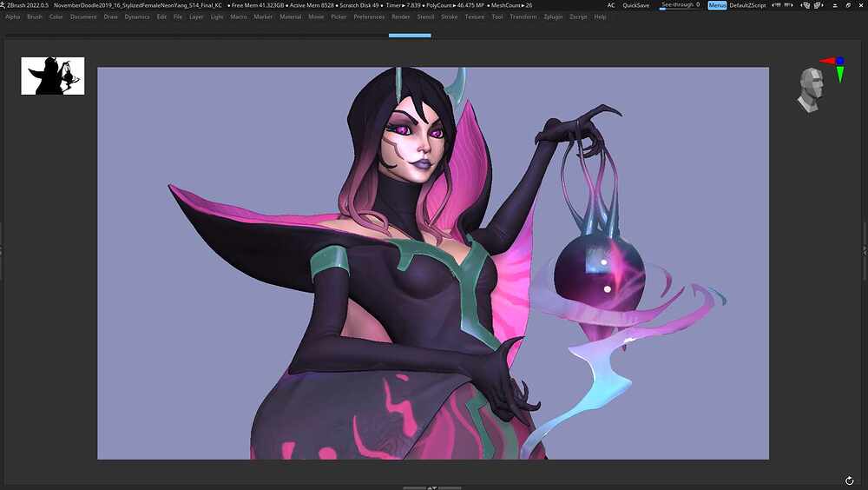Open the Color menu
Viewport: 868px width, 490px height.
coord(56,17)
